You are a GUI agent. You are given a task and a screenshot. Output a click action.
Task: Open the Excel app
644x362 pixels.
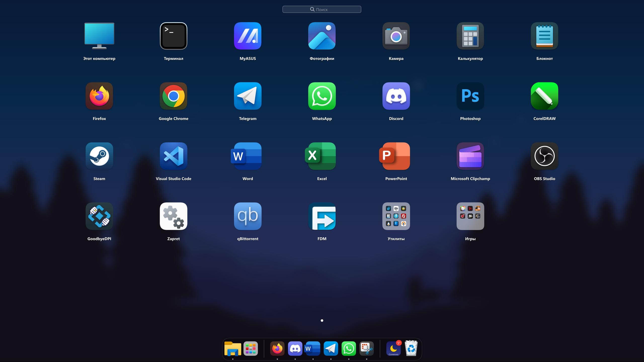click(x=320, y=156)
